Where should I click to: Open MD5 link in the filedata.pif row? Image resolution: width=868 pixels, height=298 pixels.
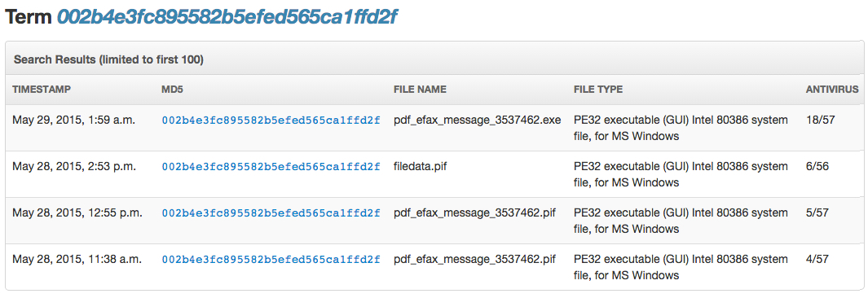tap(271, 166)
